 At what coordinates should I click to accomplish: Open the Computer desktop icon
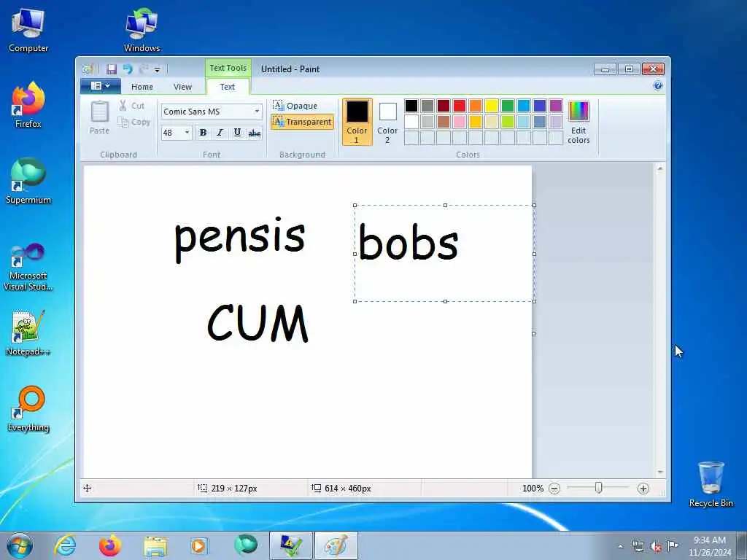pyautogui.click(x=28, y=31)
